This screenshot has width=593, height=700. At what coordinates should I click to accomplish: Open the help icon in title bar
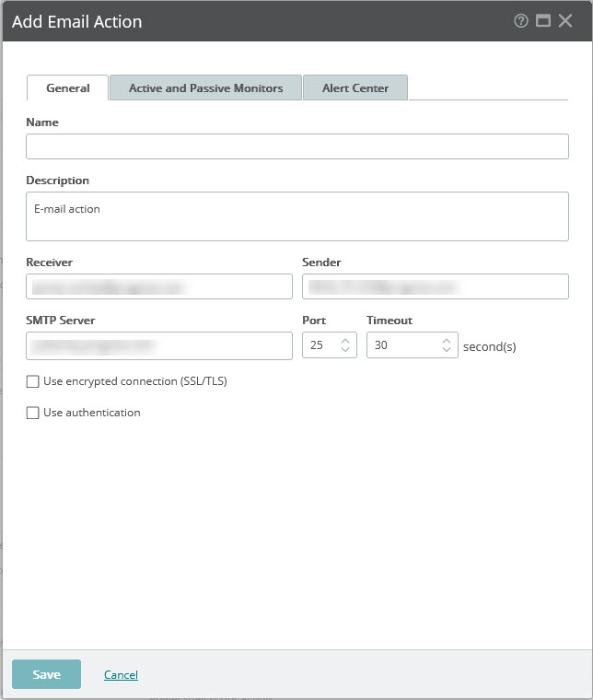point(520,20)
